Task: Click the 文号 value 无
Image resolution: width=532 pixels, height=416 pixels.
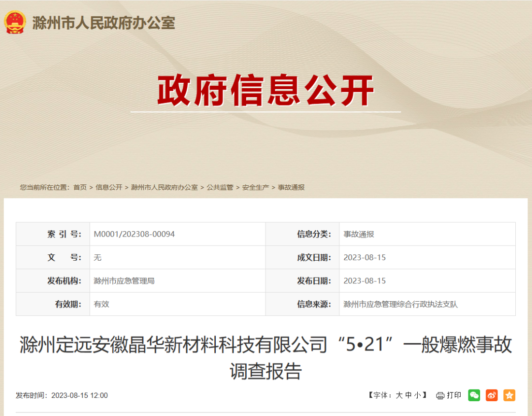Action: coord(98,258)
